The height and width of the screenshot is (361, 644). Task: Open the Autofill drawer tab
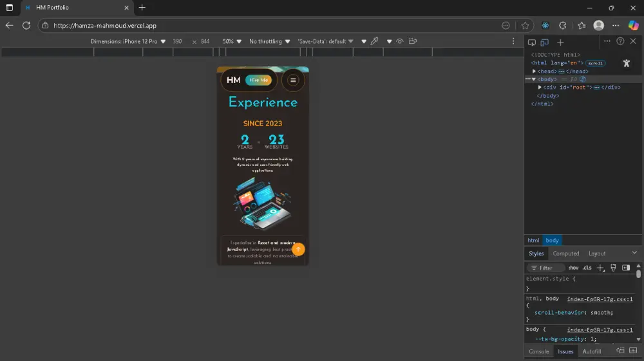(x=591, y=351)
